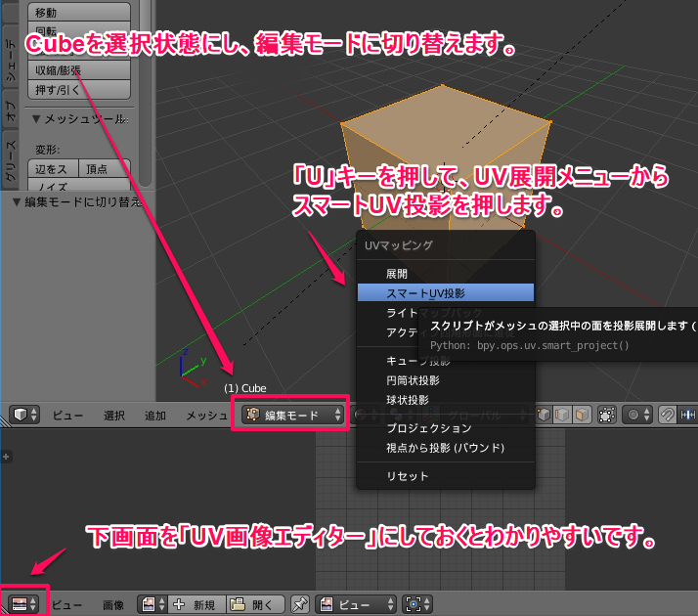The image size is (698, 616).
Task: Open the ビュー menu in 3D view header
Action: click(67, 416)
